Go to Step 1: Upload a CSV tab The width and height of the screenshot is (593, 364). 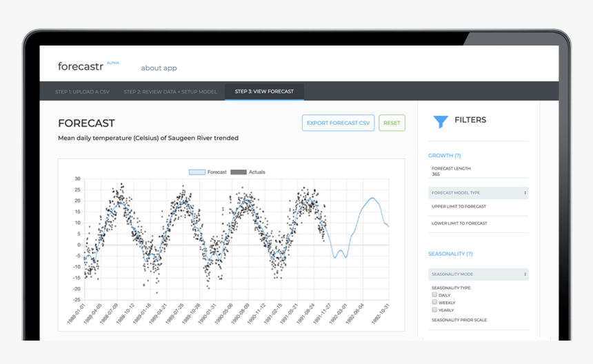[x=82, y=92]
